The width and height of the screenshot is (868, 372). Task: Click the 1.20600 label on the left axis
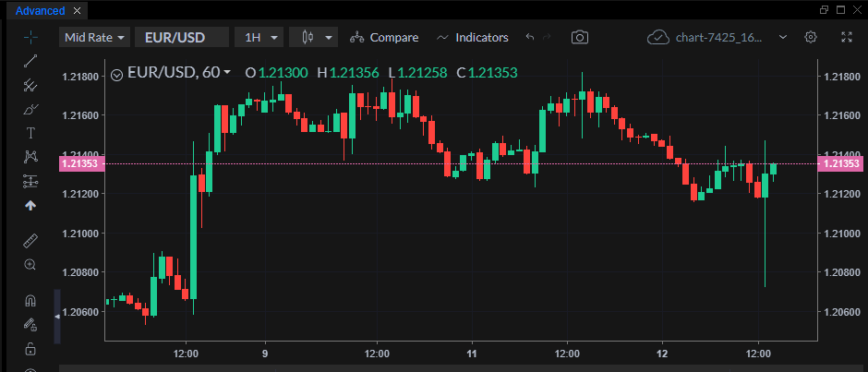coord(81,312)
